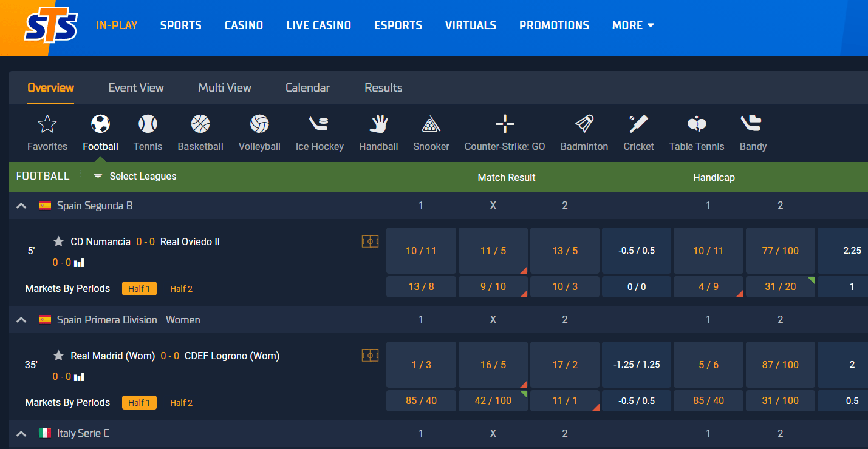Select first-half odds 11 / 1
Image resolution: width=868 pixels, height=449 pixels.
(565, 400)
